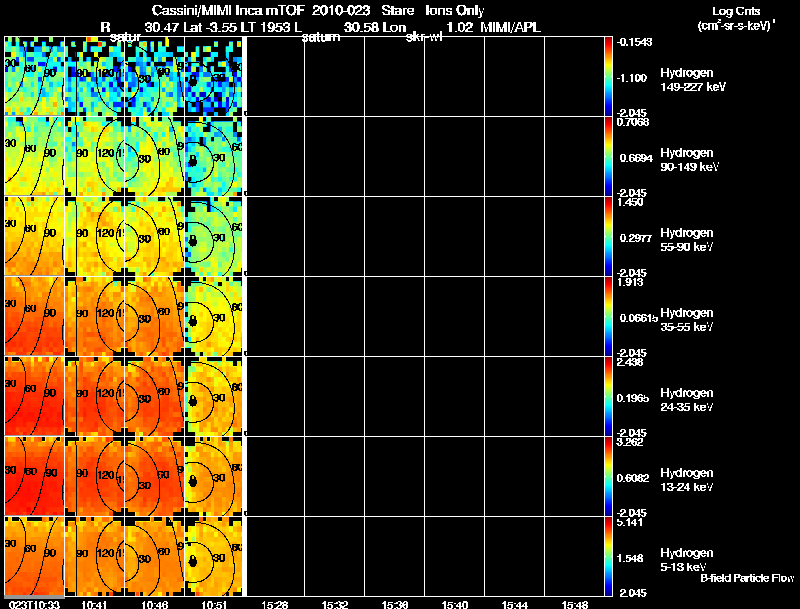
Task: Select the 10:41 time label
Action: [95, 604]
